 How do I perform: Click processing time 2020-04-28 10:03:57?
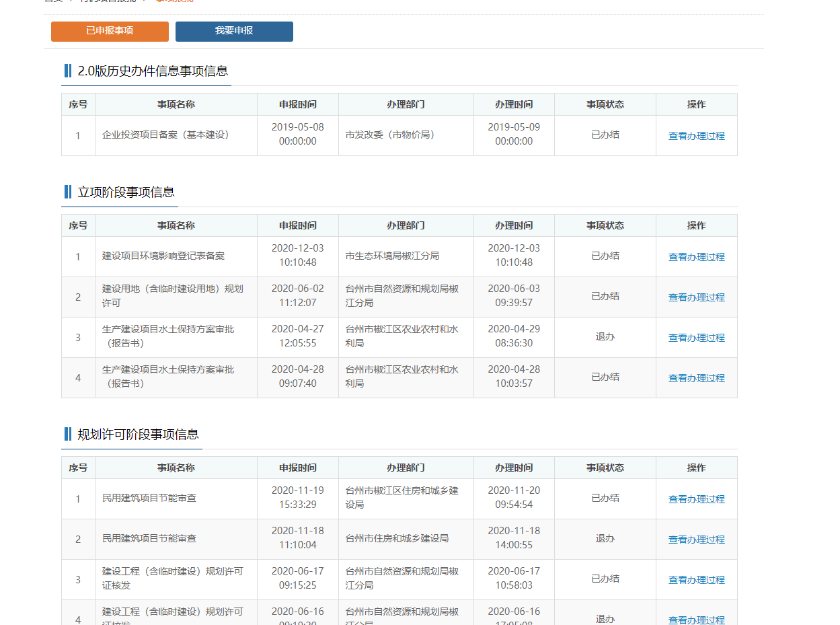pyautogui.click(x=514, y=376)
